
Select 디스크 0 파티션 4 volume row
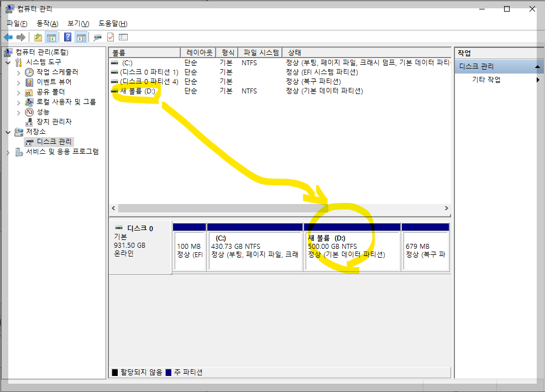click(280, 82)
